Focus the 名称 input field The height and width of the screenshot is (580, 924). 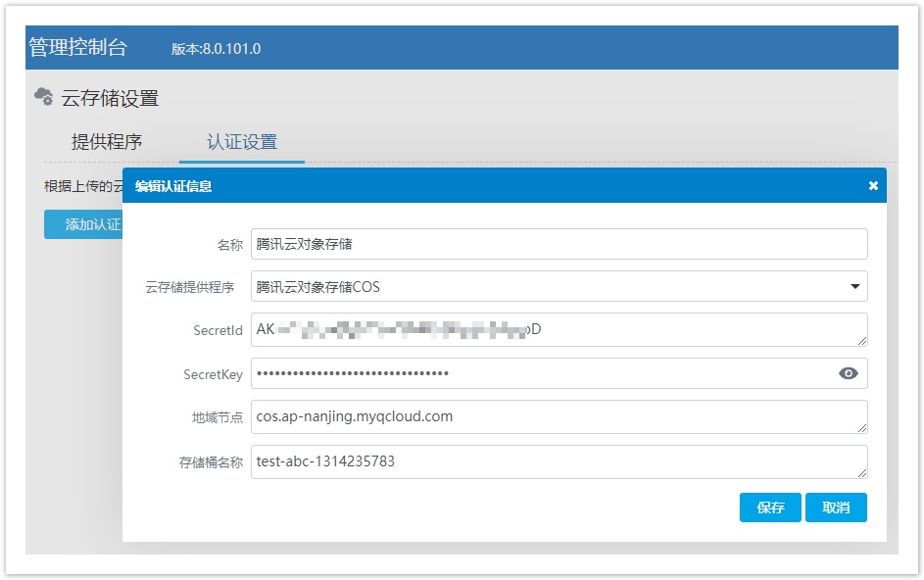click(559, 244)
